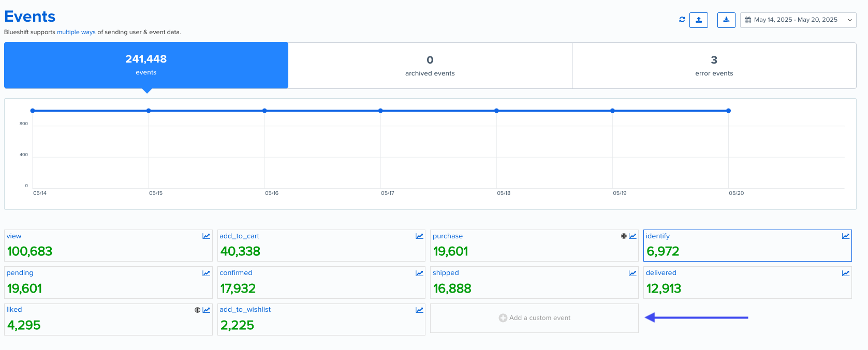Click the 17,932 confirmed count
Screen dimensions: 868x350
pos(238,288)
